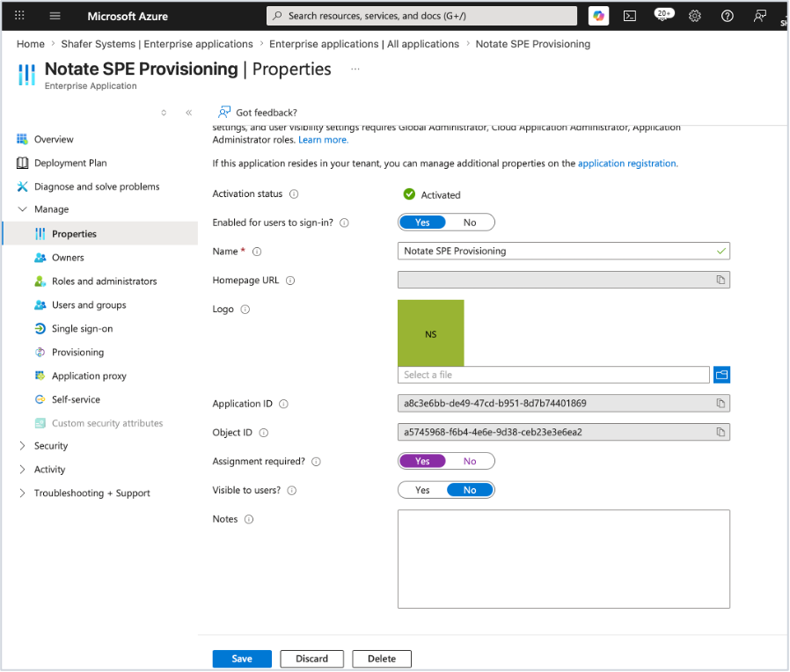The width and height of the screenshot is (790, 672).
Task: Set Assignment required to Yes
Action: (x=422, y=462)
